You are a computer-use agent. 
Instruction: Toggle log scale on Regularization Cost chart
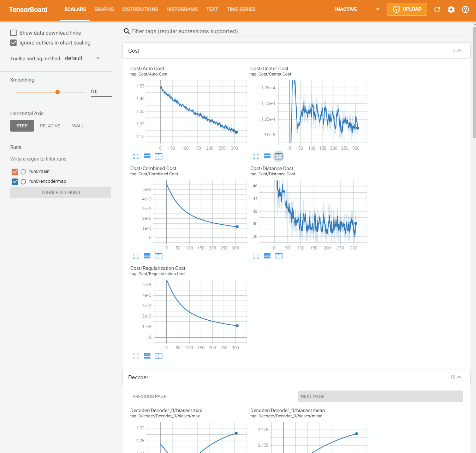147,356
